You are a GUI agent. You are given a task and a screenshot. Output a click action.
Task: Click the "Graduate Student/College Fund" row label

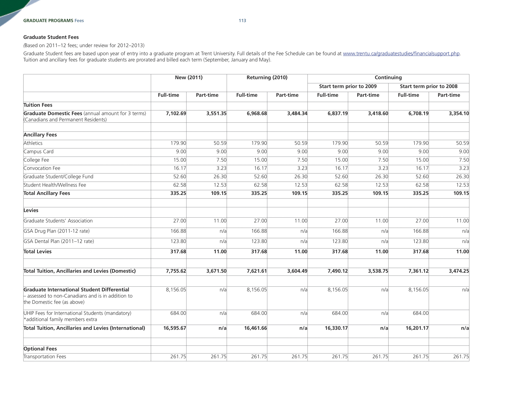[58, 177]
